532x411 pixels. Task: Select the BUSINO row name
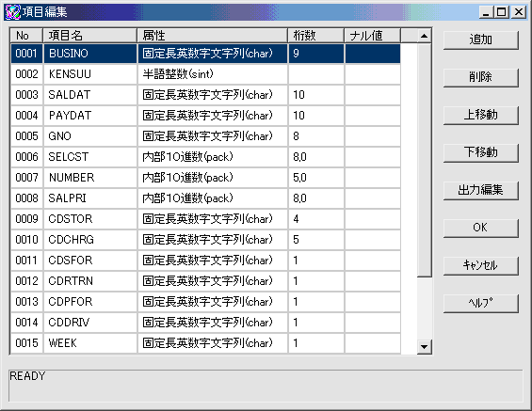tap(90, 54)
